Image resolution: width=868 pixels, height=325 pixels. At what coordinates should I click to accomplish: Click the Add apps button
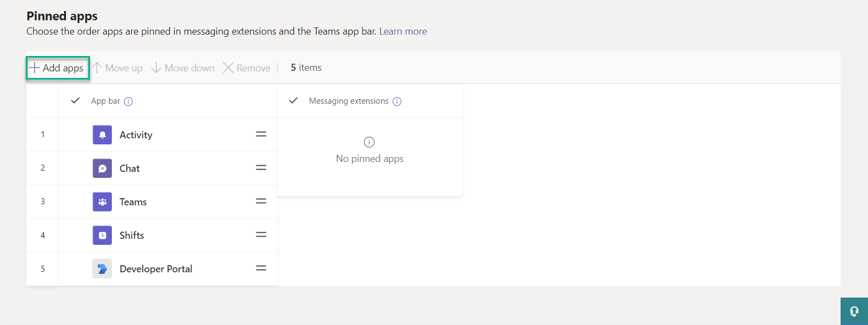(58, 68)
